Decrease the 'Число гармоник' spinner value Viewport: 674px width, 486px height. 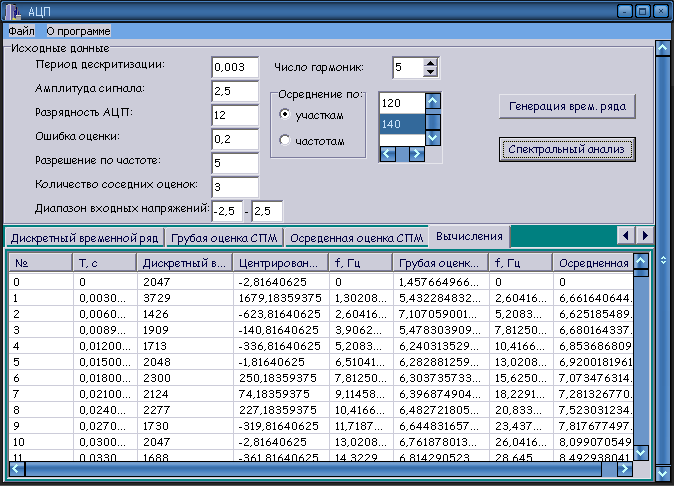point(431,72)
